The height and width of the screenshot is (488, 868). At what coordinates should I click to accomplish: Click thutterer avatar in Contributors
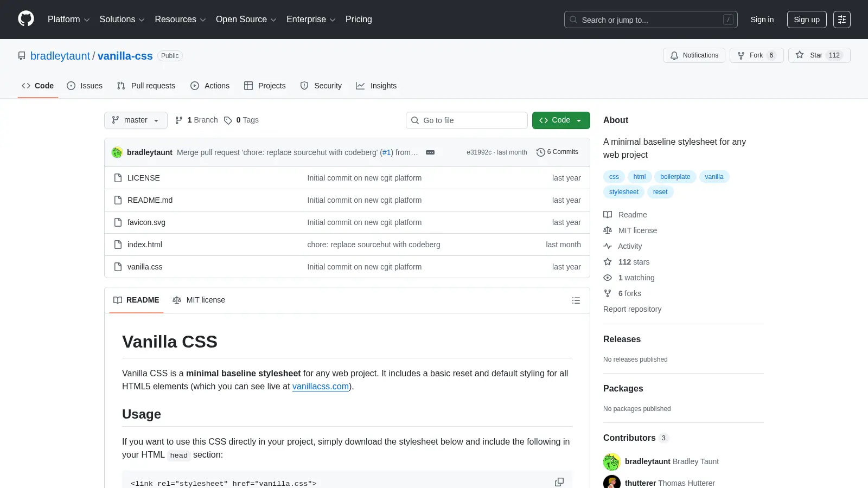[x=612, y=483]
